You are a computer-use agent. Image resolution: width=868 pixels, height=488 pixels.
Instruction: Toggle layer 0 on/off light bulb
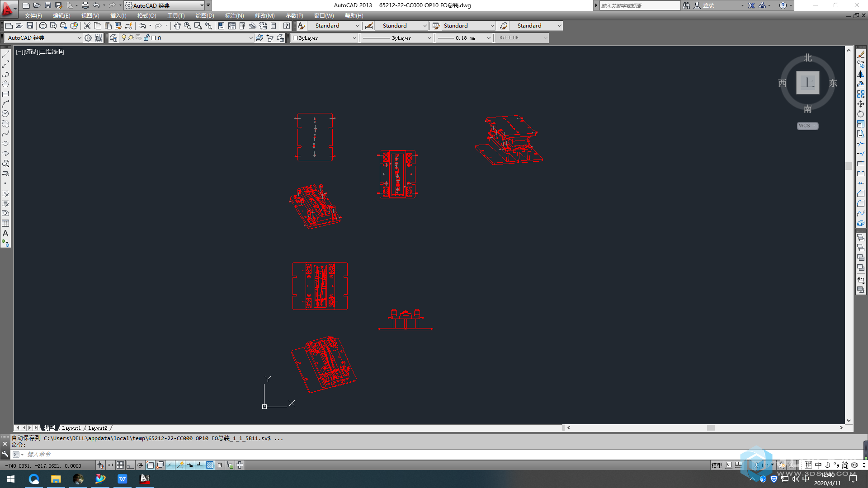pyautogui.click(x=123, y=38)
